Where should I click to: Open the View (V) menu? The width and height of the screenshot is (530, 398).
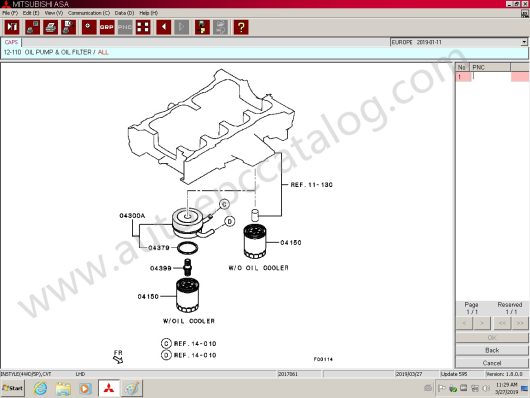point(54,13)
